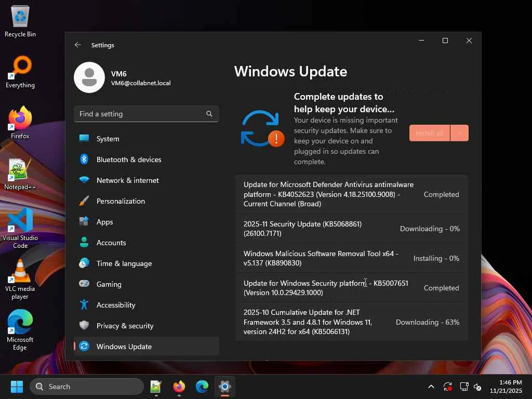Click the Apps grid icon

[x=84, y=221]
